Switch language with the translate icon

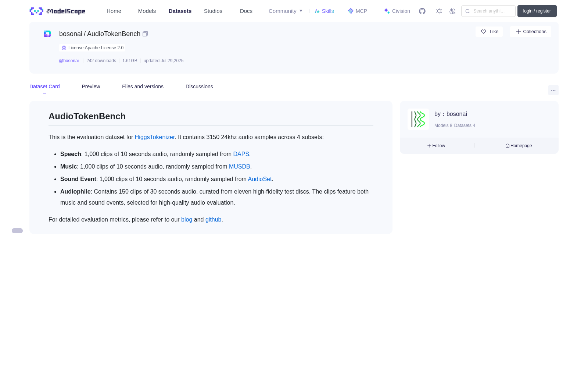click(452, 11)
